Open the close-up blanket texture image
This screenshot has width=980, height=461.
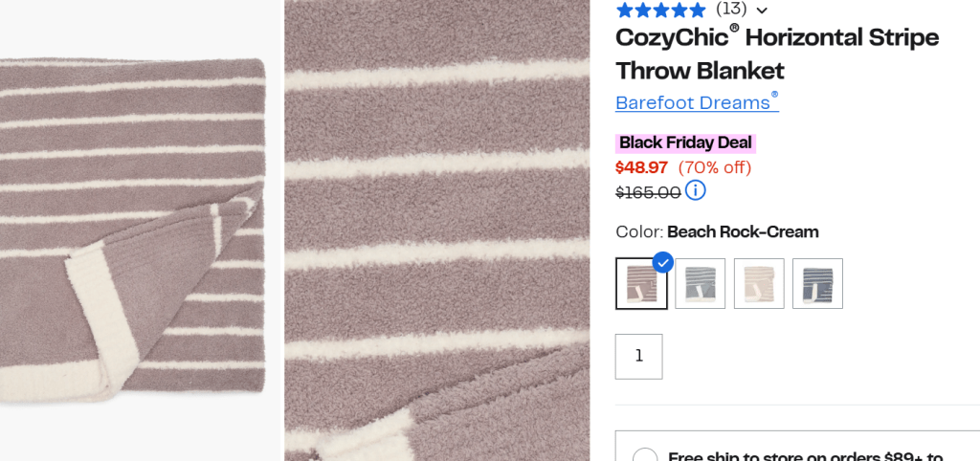[x=436, y=230]
